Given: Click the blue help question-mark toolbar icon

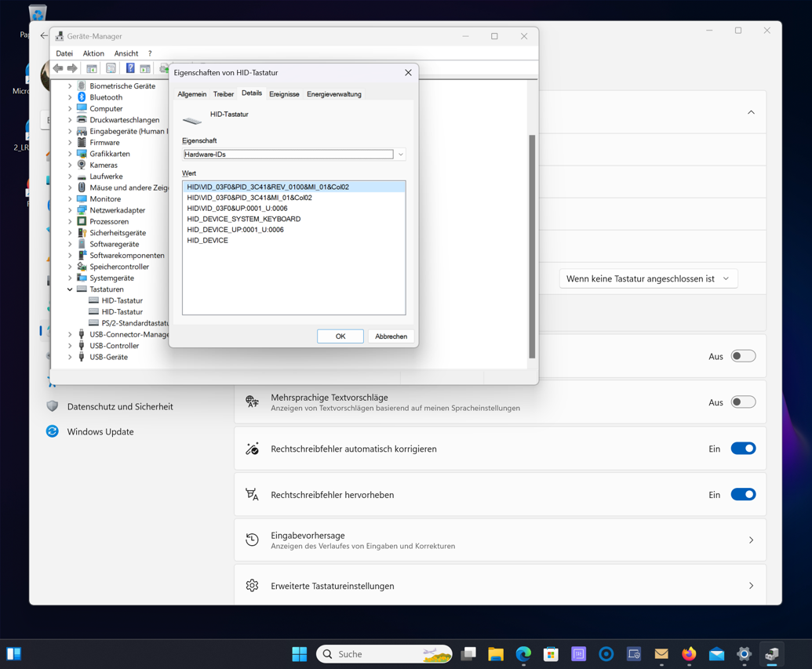Looking at the screenshot, I should 130,68.
